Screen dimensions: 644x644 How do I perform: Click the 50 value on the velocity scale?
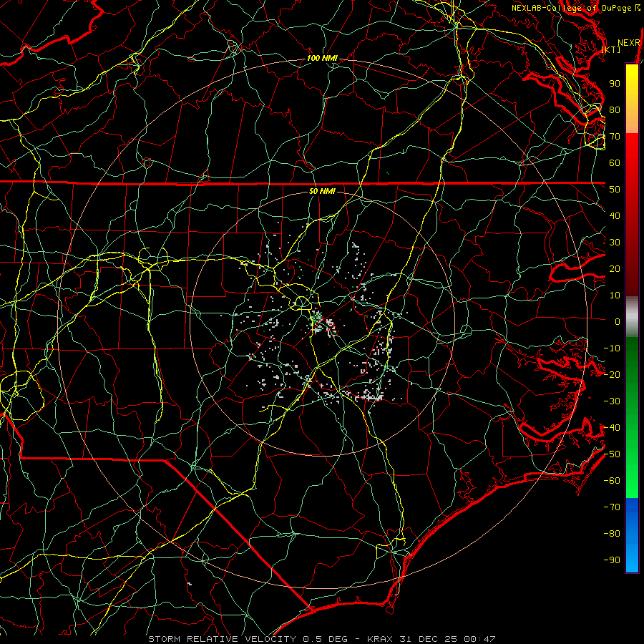[x=615, y=190]
